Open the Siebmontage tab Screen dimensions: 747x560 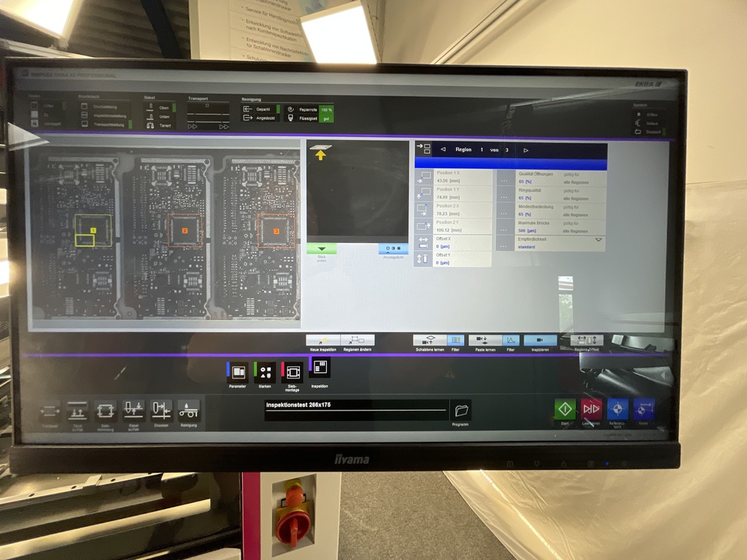pyautogui.click(x=292, y=372)
